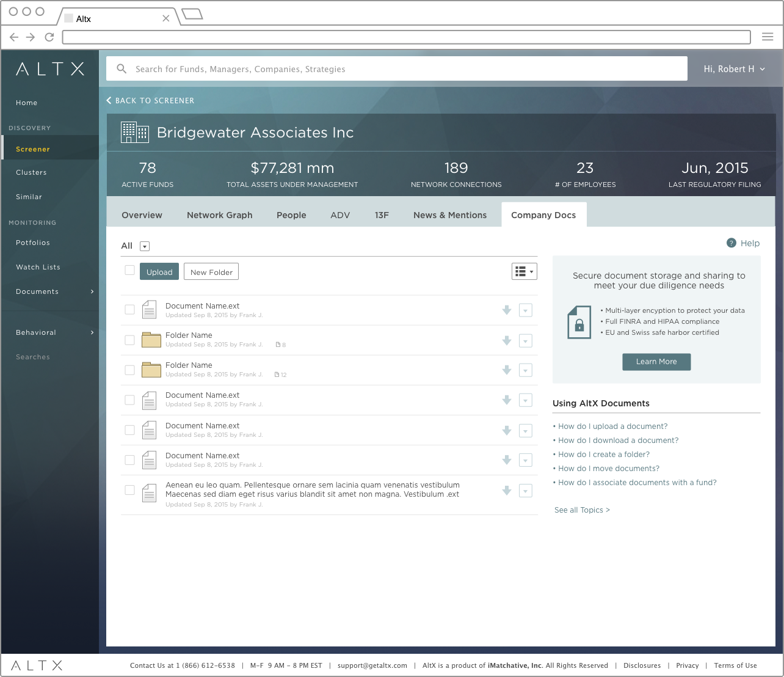Viewport: 784px width, 677px height.
Task: Click the secure document lock icon
Action: click(579, 322)
